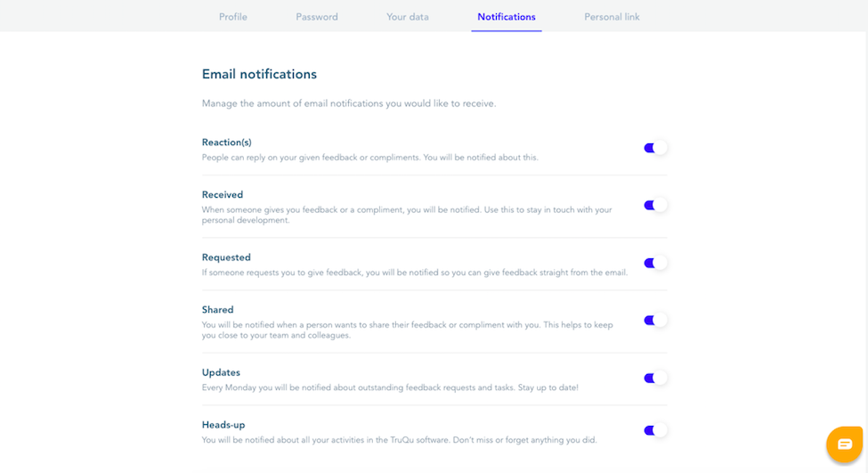Viewport: 868px width, 473px height.
Task: Click the Heads-up setting label
Action: click(x=223, y=425)
